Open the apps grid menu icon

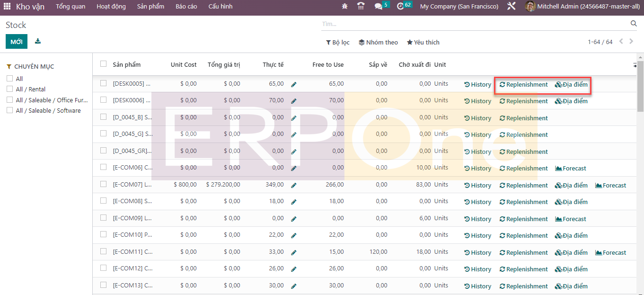[7, 7]
